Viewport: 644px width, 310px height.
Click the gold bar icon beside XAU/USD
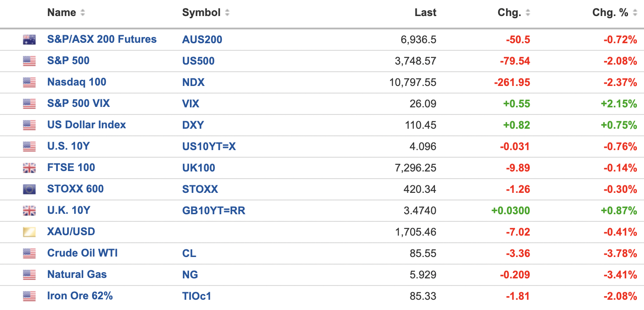[x=29, y=232]
